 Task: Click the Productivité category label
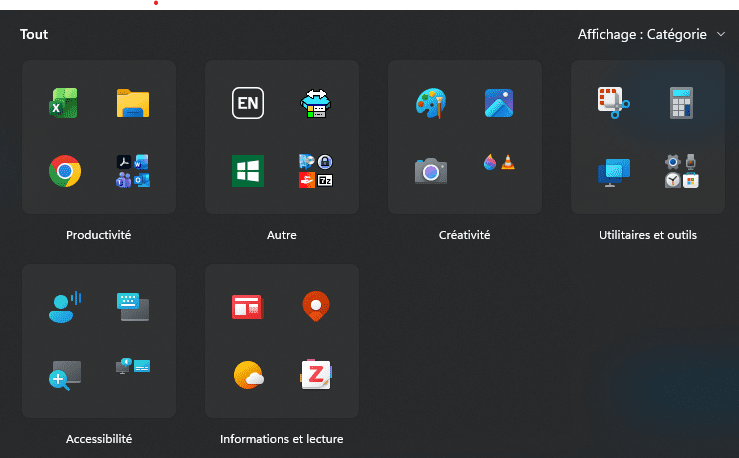click(99, 235)
